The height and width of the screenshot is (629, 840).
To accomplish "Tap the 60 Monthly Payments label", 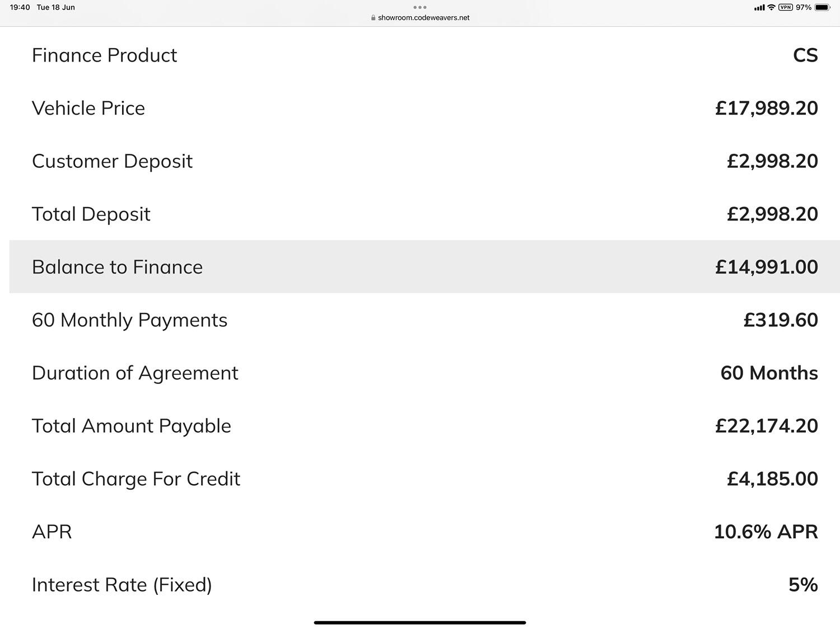I will coord(129,320).
